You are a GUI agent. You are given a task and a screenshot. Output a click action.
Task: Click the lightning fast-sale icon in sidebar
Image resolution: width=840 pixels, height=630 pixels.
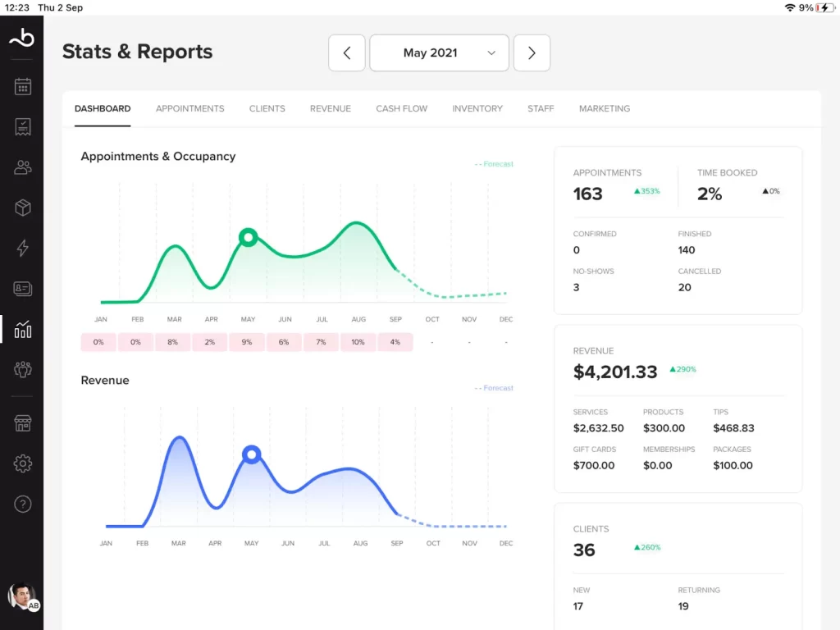click(22, 248)
